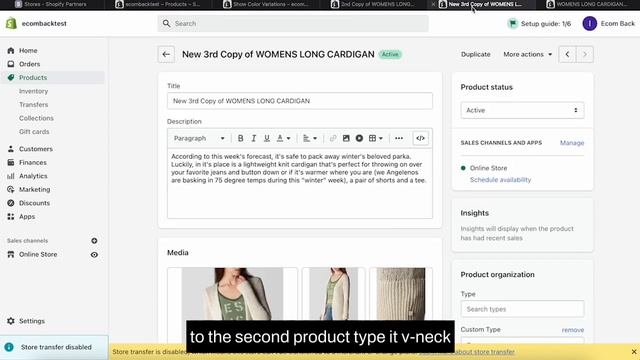
Task: Focus the product Title field
Action: point(300,101)
